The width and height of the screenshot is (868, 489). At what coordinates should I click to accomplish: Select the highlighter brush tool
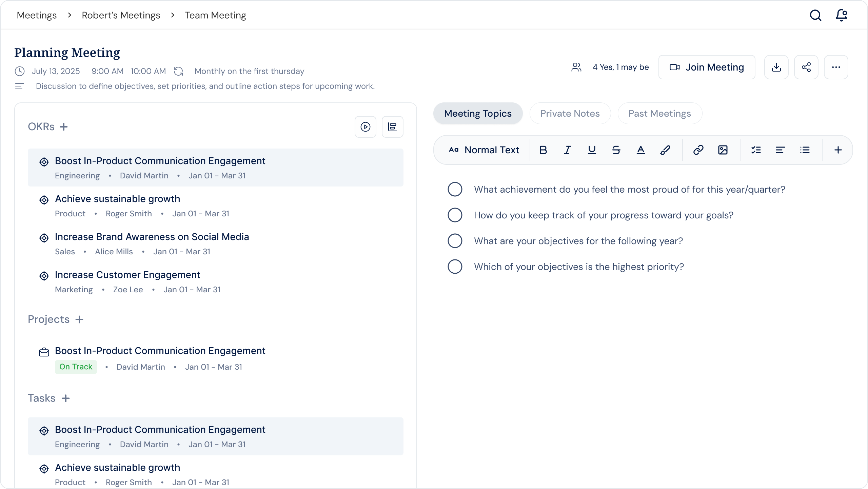pyautogui.click(x=665, y=150)
